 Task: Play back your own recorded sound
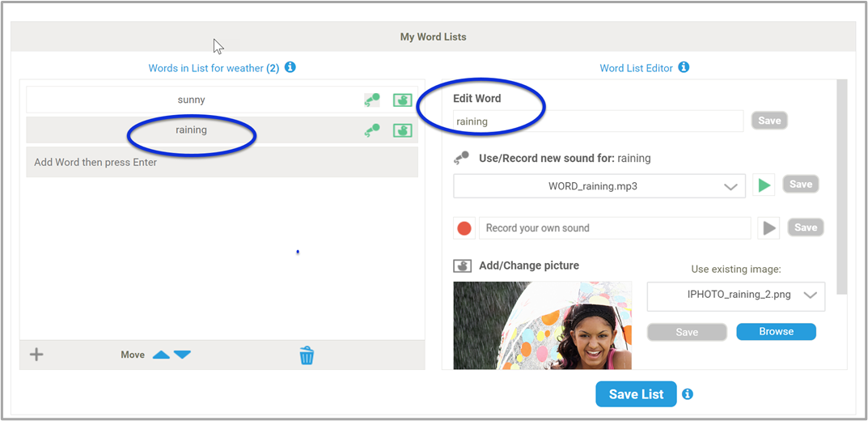(x=769, y=228)
